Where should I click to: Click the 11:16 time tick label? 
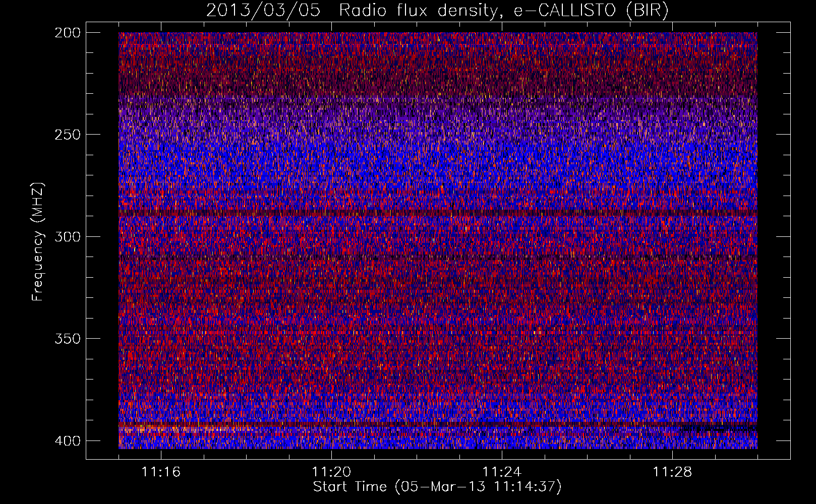coord(161,472)
